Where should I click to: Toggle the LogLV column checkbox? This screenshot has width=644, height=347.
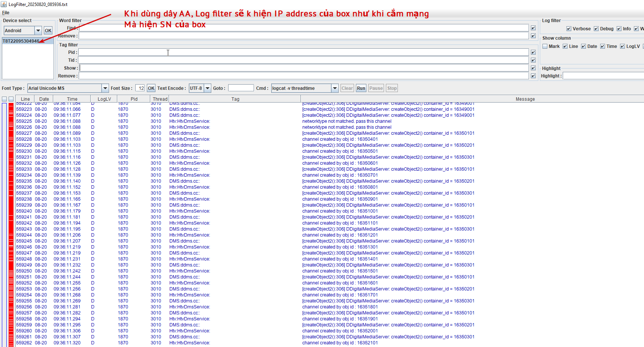pyautogui.click(x=623, y=46)
